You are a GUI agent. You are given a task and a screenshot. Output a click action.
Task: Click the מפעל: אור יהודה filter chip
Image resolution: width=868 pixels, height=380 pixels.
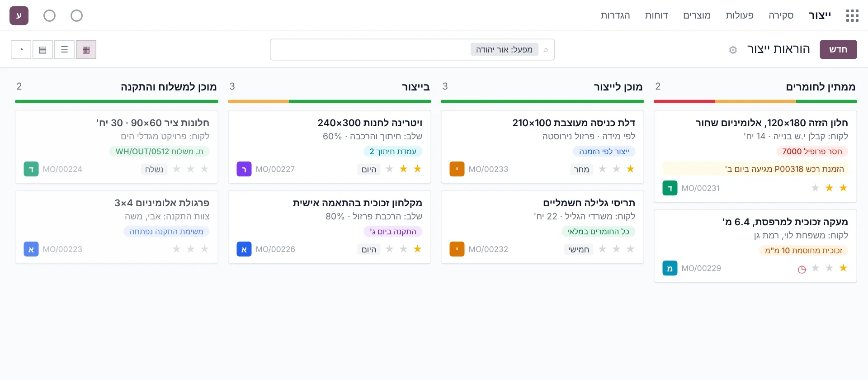[504, 50]
